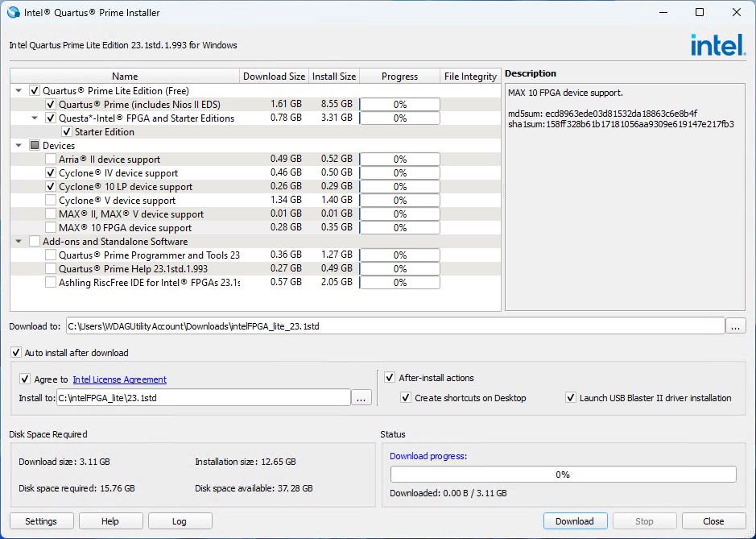Toggle the Devices group checkbox
Image resolution: width=756 pixels, height=539 pixels.
pyautogui.click(x=35, y=145)
